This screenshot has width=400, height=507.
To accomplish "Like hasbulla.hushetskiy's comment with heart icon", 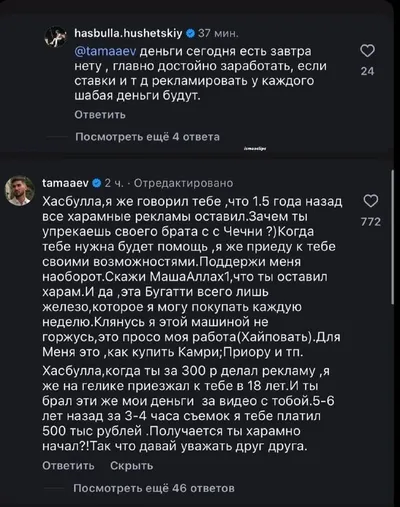I will point(367,51).
